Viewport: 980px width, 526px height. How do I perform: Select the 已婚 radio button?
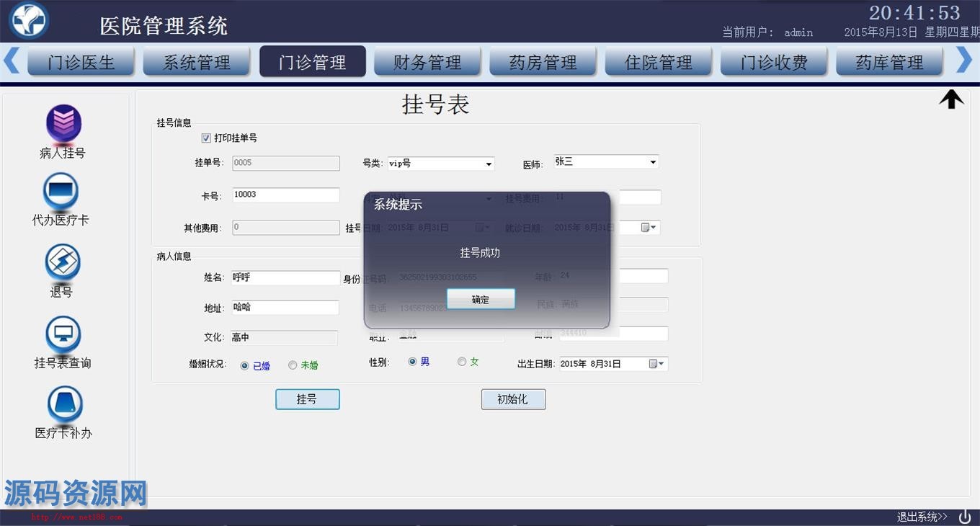[x=245, y=365]
